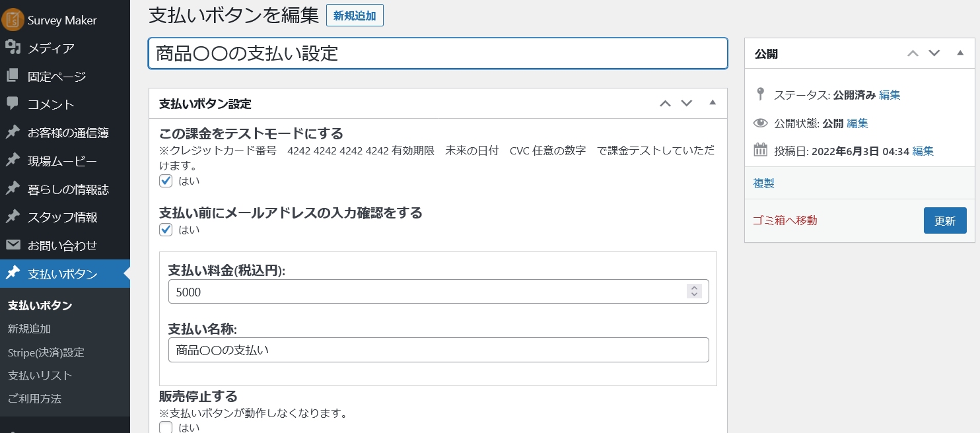Click 編集 link next to ステータス

[x=890, y=94]
